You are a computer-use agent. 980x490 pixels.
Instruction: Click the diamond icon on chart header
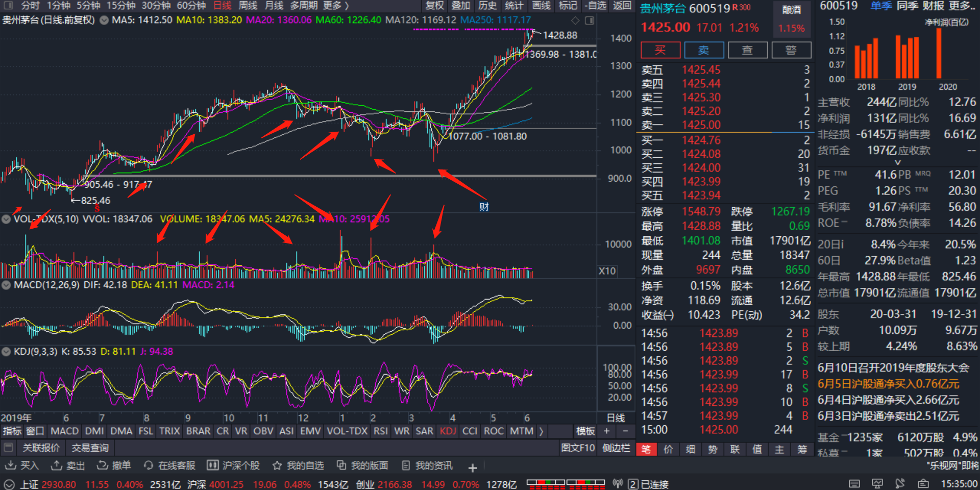pyautogui.click(x=575, y=20)
